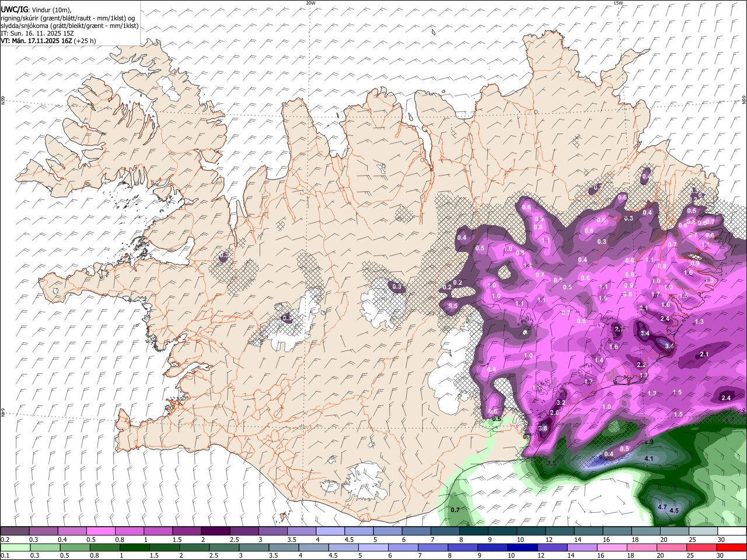This screenshot has width=747, height=560.
Task: Click the "2.7" snowfall value on map
Action: (619, 329)
